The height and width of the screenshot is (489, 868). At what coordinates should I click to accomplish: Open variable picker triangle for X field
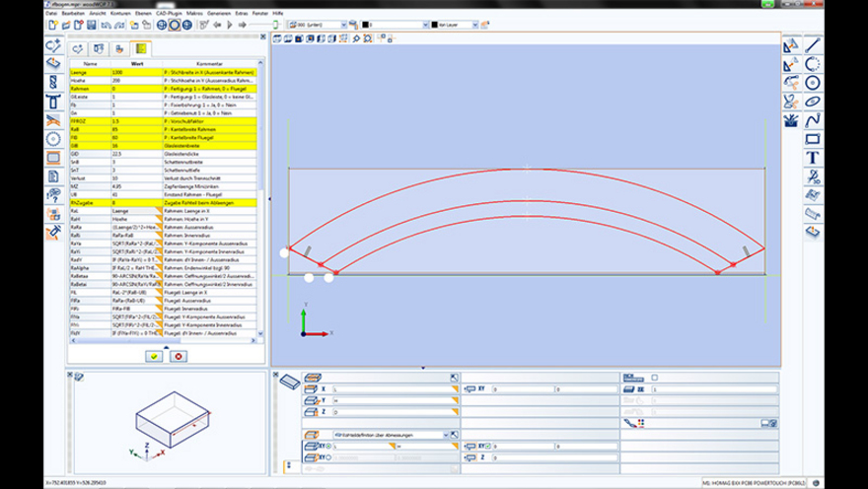point(455,389)
